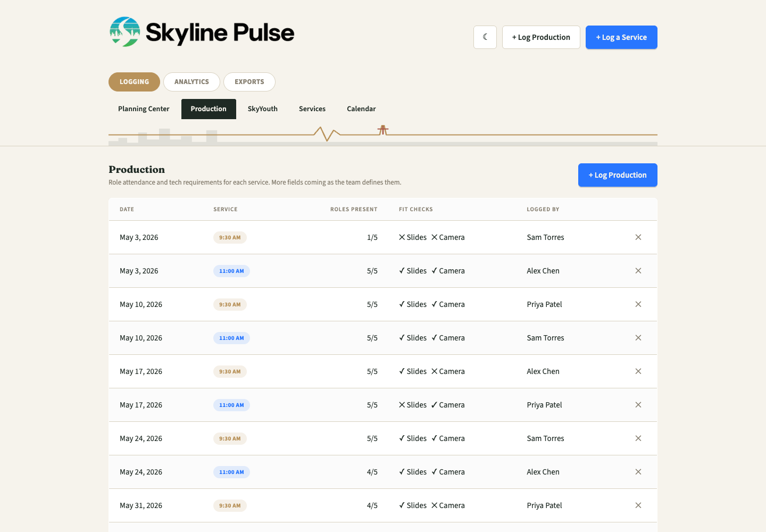Open the Calendar tab

[361, 109]
